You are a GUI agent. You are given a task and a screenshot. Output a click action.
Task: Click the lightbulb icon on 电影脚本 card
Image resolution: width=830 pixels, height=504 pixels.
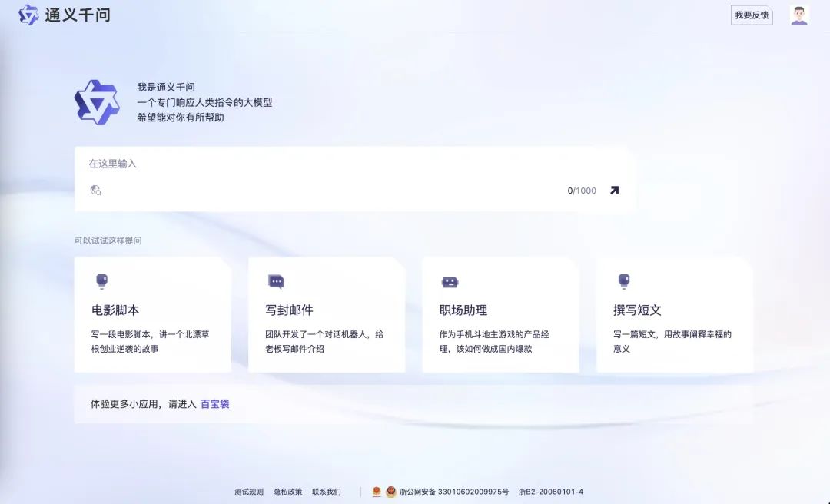coord(101,281)
